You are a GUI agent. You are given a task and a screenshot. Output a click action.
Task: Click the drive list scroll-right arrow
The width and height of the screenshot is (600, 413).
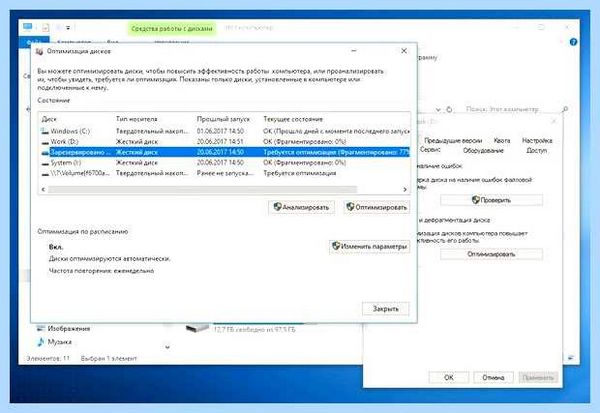click(x=405, y=189)
